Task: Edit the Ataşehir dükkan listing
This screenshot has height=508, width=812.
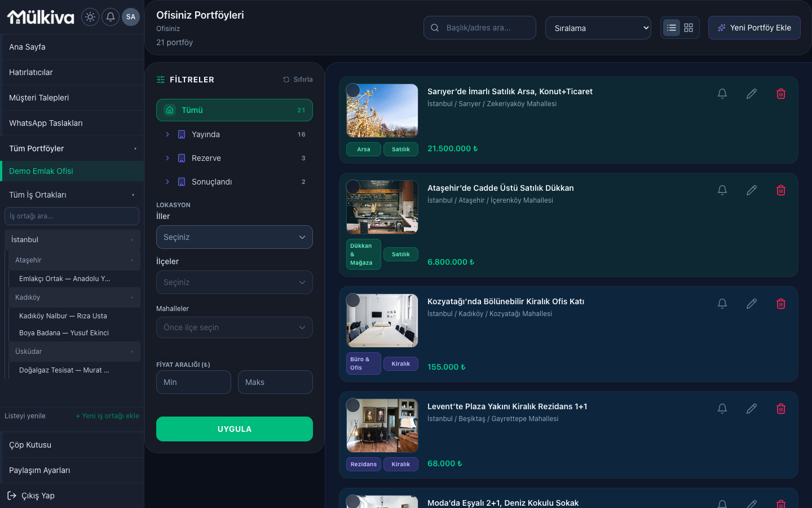Action: coord(752,190)
